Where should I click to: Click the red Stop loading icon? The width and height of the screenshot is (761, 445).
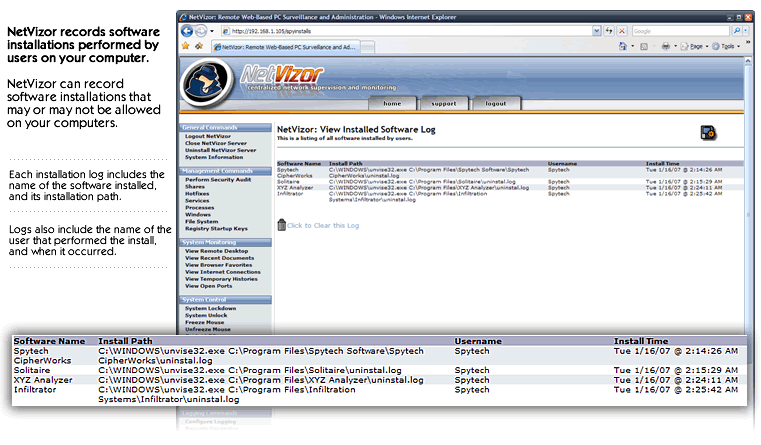click(623, 31)
